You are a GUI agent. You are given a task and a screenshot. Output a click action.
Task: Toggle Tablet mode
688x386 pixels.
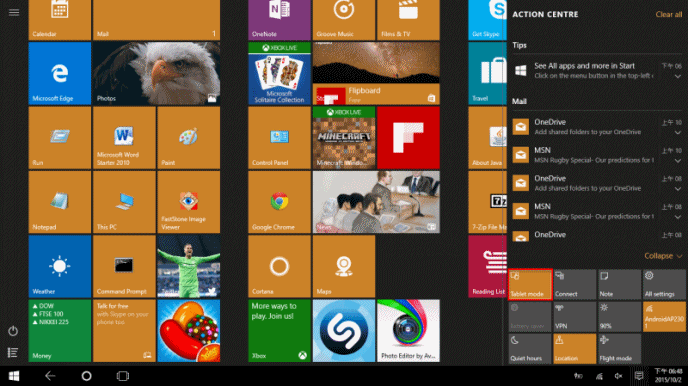[530, 284]
